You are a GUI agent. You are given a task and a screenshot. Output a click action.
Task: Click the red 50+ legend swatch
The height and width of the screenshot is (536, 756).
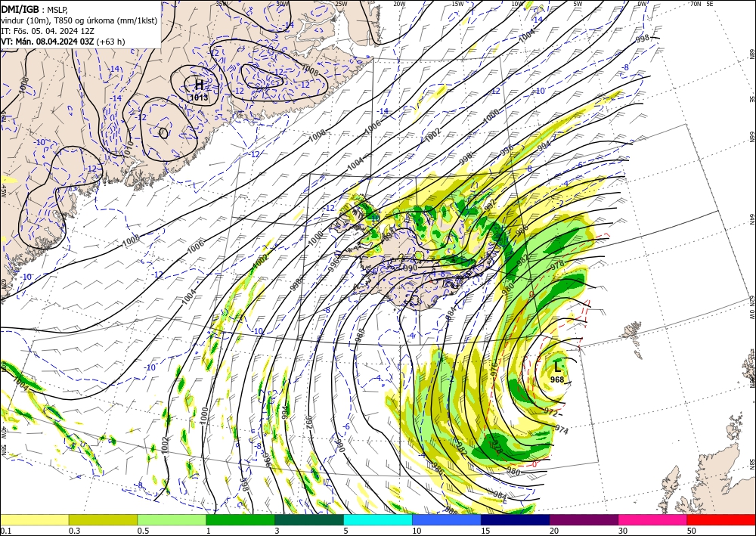point(721,519)
